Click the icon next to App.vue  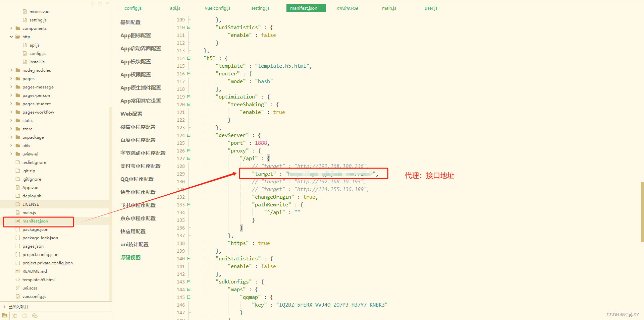(x=18, y=187)
